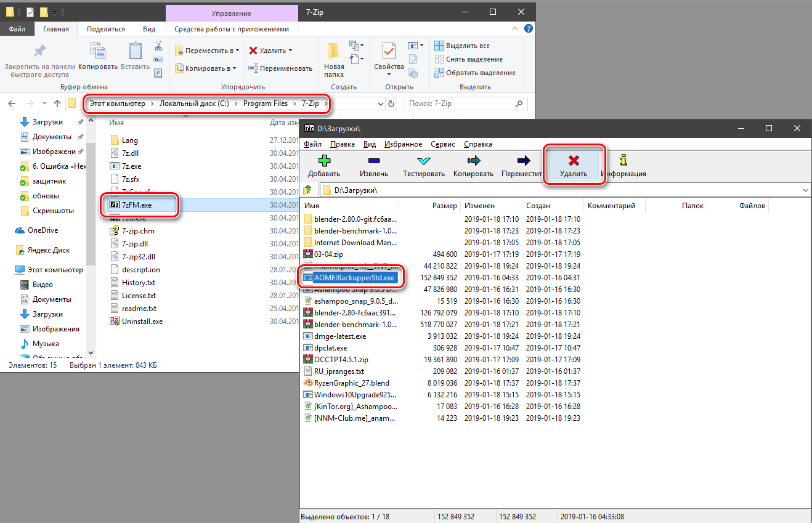The height and width of the screenshot is (523, 812).
Task: Collapse the Explorer ribbon chevron
Action: pos(516,28)
